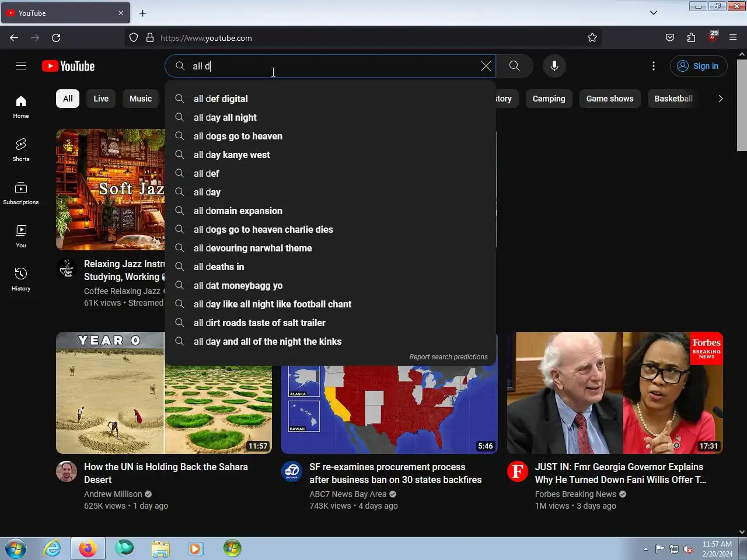Image resolution: width=747 pixels, height=560 pixels.
Task: Reload the page in Firefox
Action: pyautogui.click(x=56, y=37)
